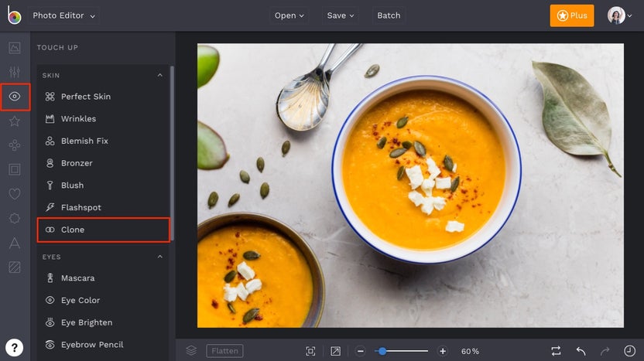This screenshot has width=644, height=361.
Task: Collapse the SKIN section
Action: click(159, 76)
